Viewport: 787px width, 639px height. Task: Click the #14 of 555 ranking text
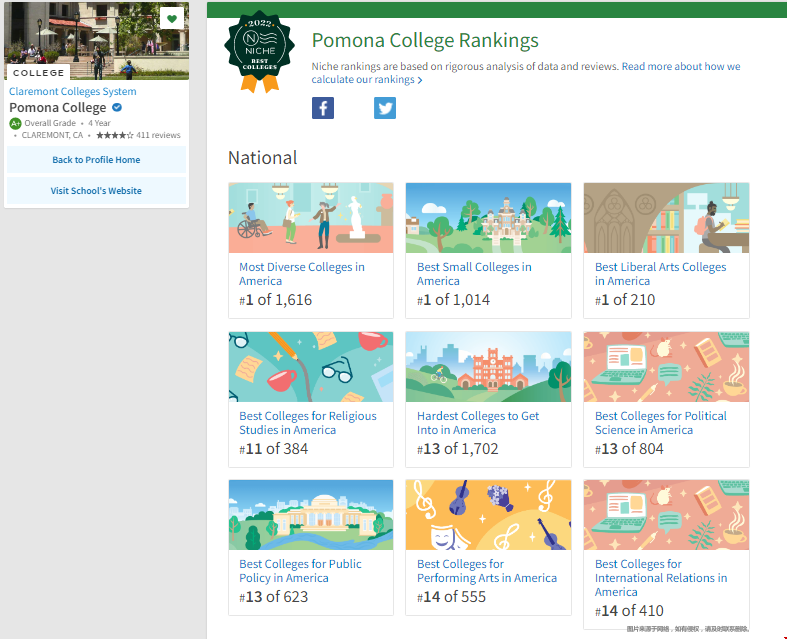(x=452, y=597)
